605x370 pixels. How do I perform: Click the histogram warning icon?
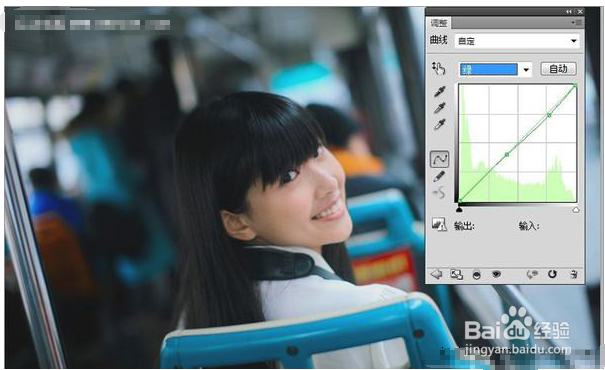pyautogui.click(x=439, y=224)
